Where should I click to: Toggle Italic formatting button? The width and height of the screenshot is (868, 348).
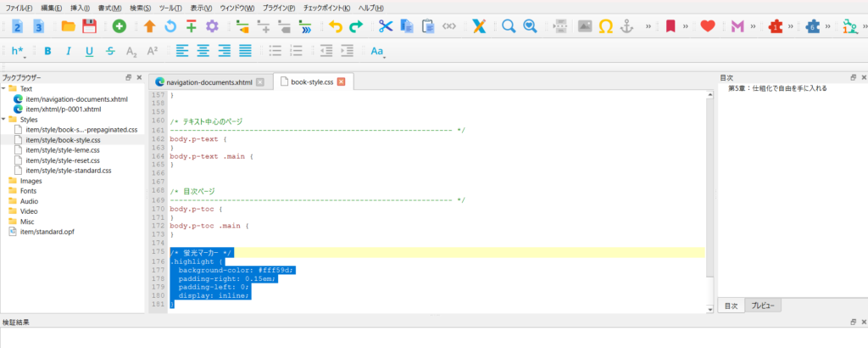(x=69, y=51)
